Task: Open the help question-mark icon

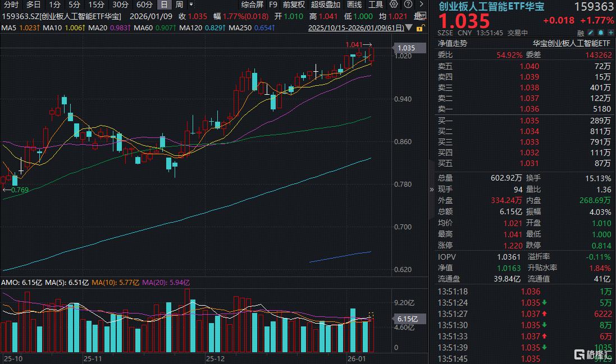Action: 408,4
